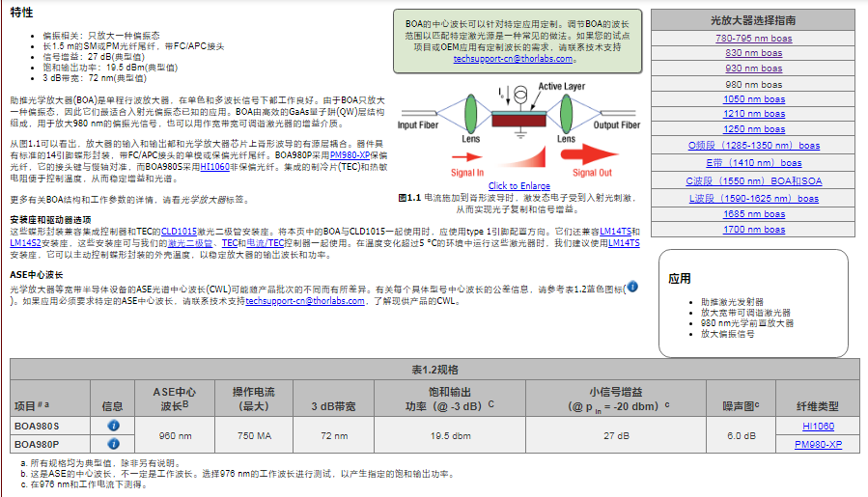868x497 pixels.
Task: Click the PM980-XP link in the specs table
Action: 818,444
